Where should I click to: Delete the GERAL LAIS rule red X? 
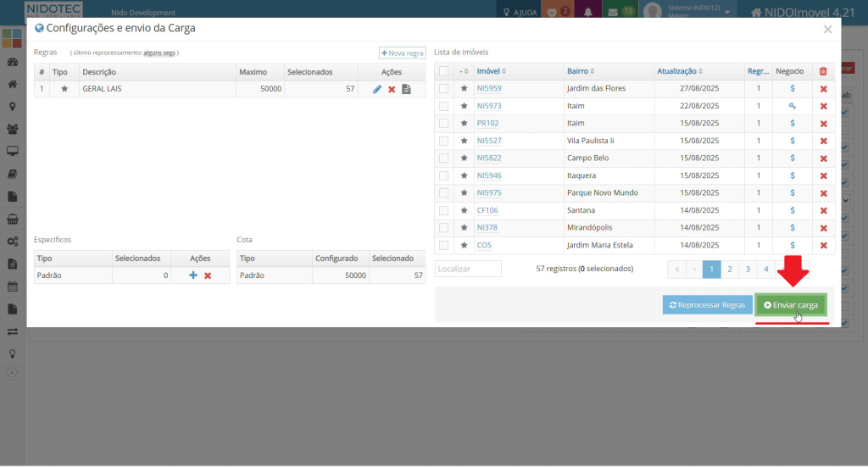click(392, 89)
